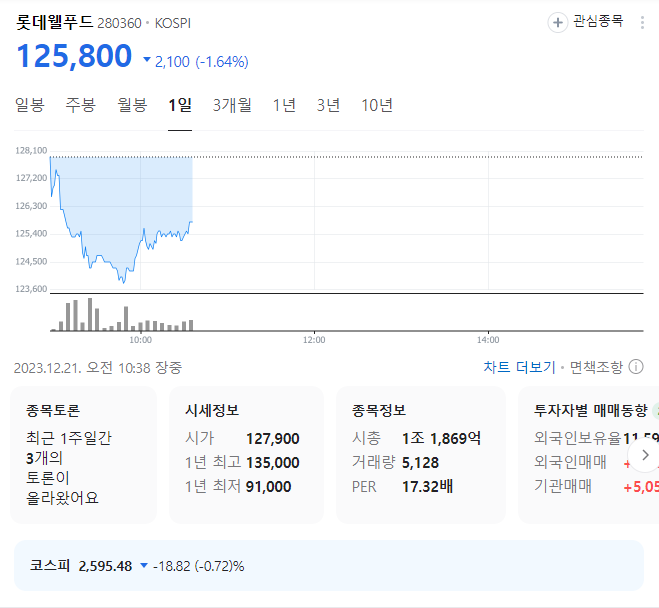Image resolution: width=659 pixels, height=608 pixels.
Task: Click the 거래량 value 5,128
Action: click(x=420, y=463)
